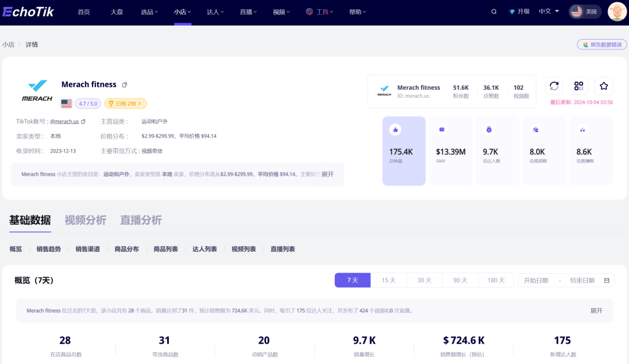Click the tools menu swirl icon
Viewport: 629px width, 364px height.
309,12
